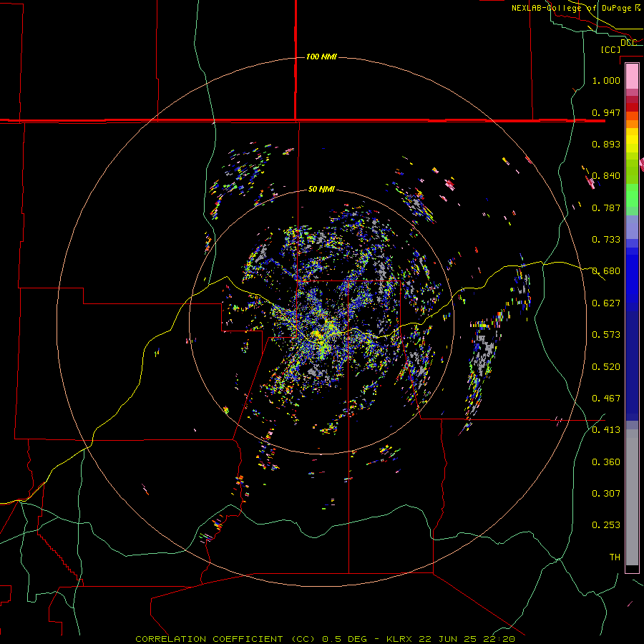The width and height of the screenshot is (644, 644).
Task: Click the KLRX station ID in caption
Action: point(399,639)
